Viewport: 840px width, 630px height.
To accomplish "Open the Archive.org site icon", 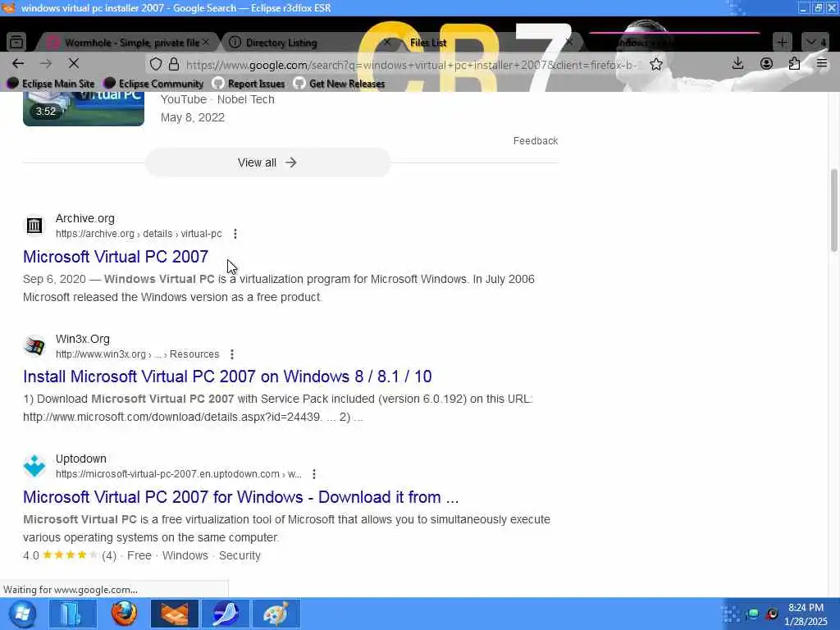I will coord(34,226).
